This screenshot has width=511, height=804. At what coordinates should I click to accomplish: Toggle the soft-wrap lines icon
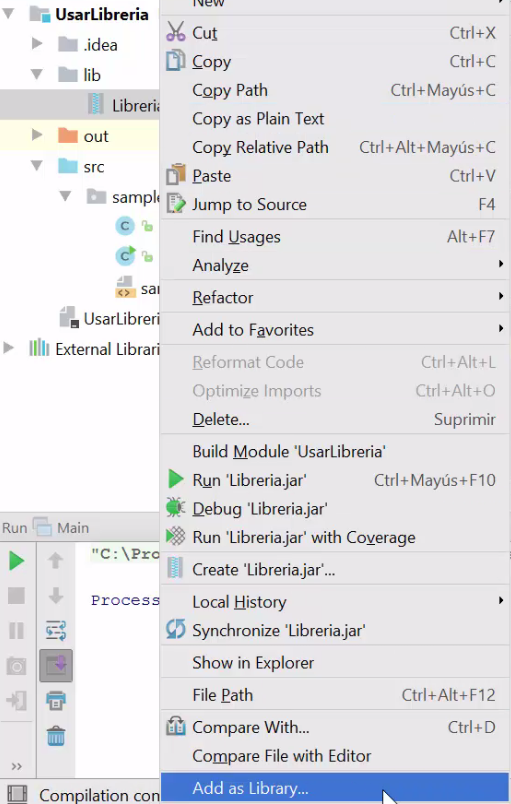click(56, 631)
